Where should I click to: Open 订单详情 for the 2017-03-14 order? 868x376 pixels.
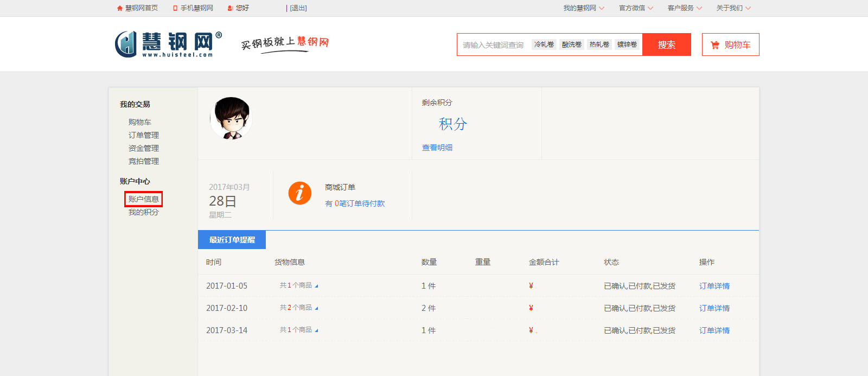(714, 330)
